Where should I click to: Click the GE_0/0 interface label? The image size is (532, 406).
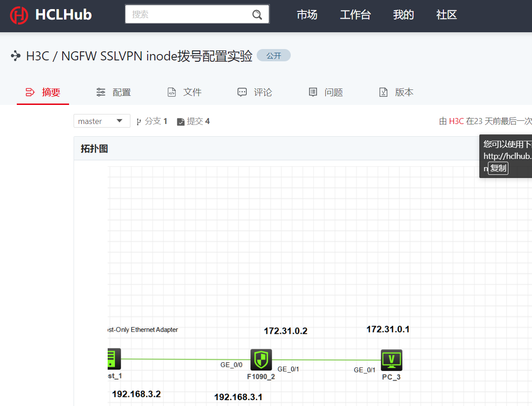point(231,365)
